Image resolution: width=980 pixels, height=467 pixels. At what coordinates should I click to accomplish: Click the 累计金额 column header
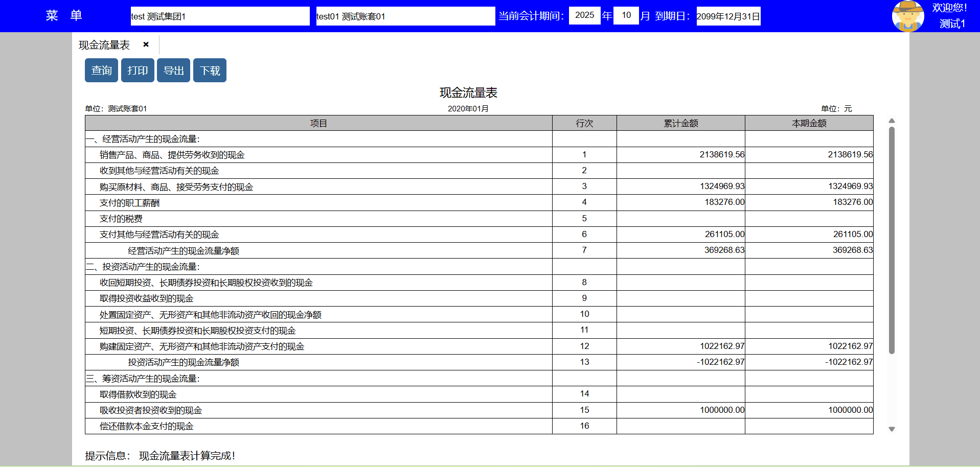tap(680, 123)
